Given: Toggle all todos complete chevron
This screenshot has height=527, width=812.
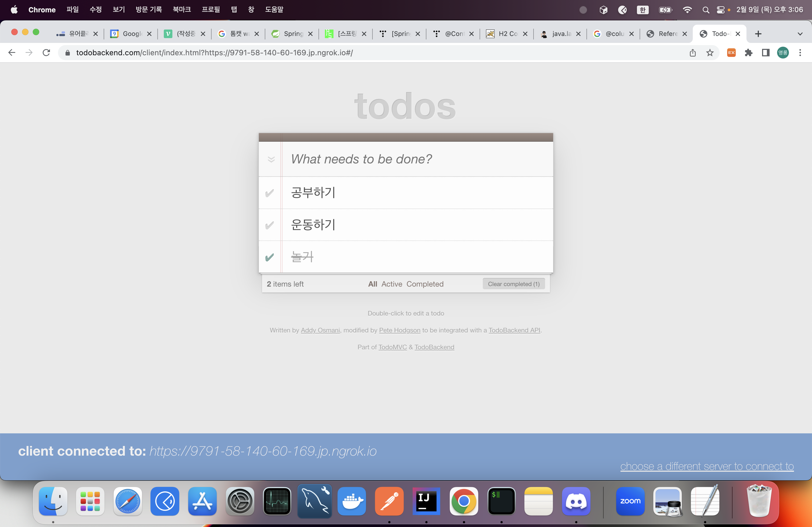Looking at the screenshot, I should click(x=271, y=159).
